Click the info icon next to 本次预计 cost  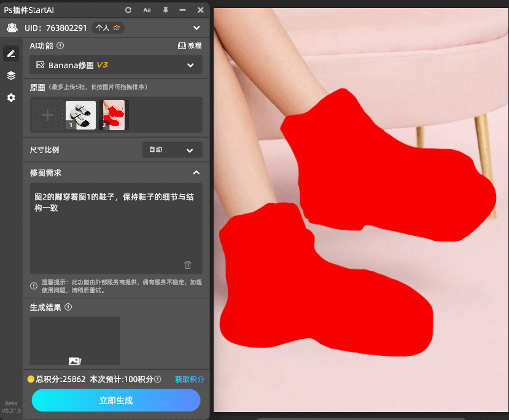point(157,379)
